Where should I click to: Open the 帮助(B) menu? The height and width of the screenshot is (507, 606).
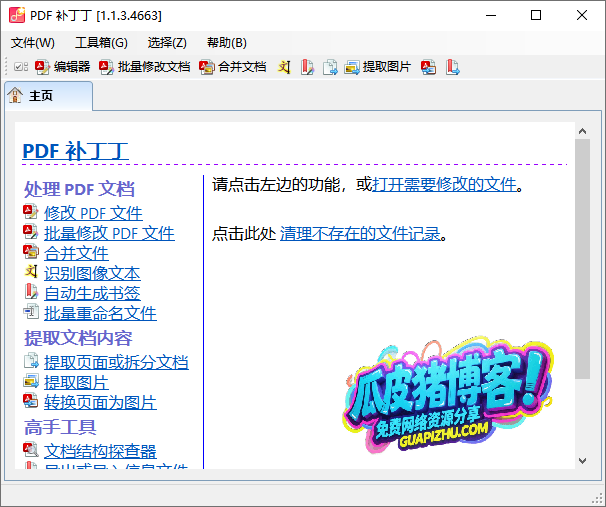227,43
